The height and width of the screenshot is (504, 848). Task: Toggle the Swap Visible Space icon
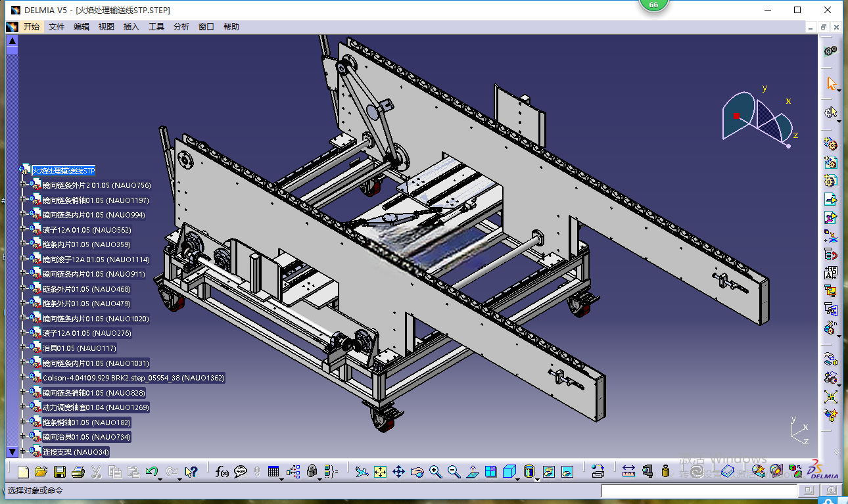567,471
